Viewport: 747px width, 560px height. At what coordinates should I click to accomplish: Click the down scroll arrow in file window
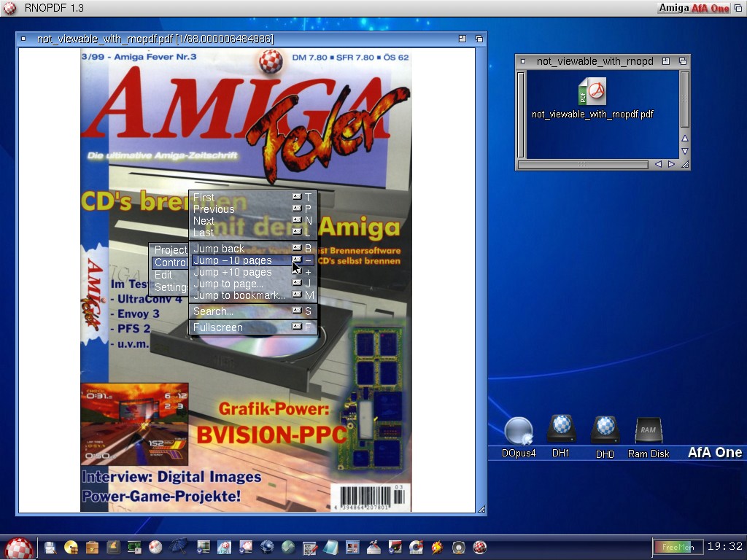point(684,152)
